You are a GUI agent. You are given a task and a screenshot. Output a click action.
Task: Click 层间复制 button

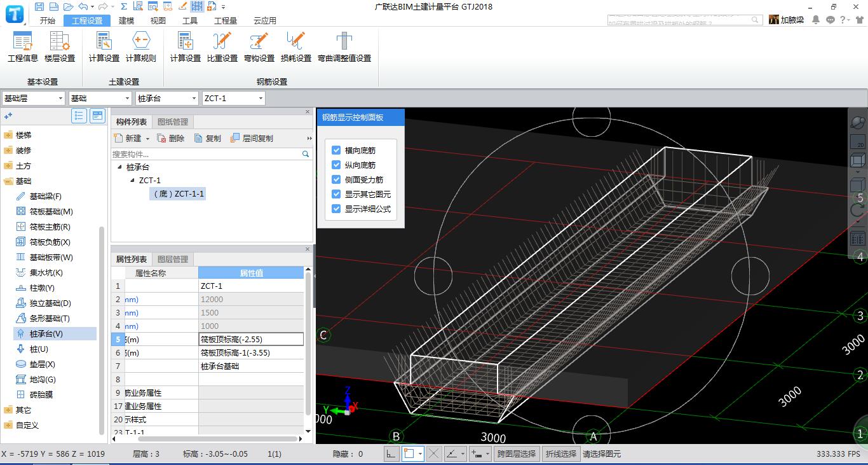(252, 139)
